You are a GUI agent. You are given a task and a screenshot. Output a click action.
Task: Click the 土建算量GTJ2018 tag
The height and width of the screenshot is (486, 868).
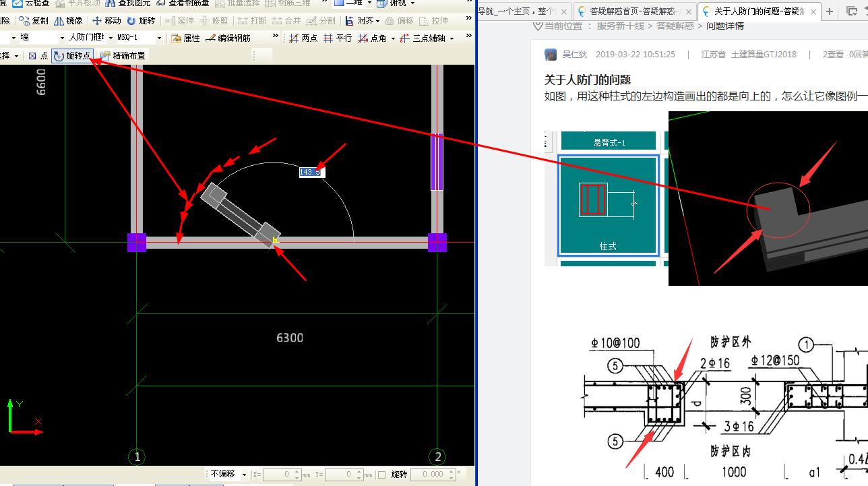[x=764, y=55]
